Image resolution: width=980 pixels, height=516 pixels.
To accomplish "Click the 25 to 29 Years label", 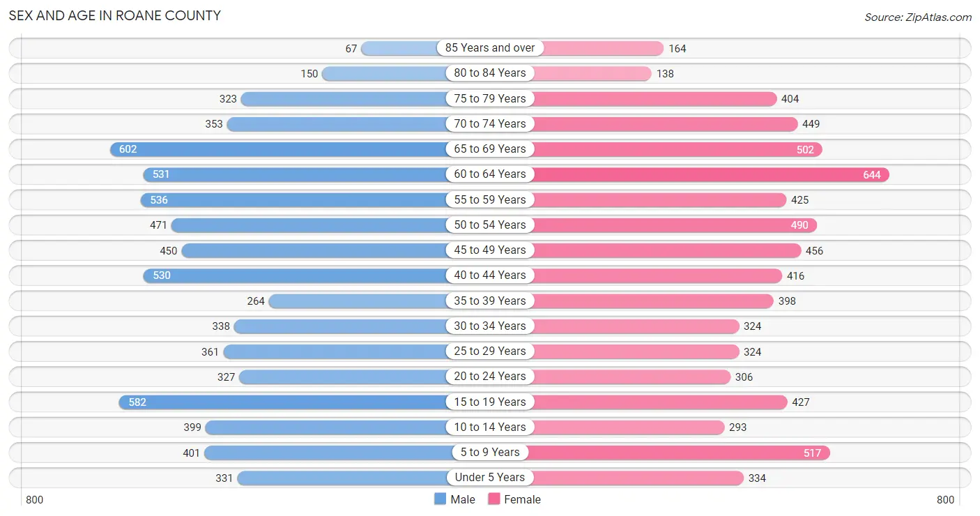I will coord(490,351).
